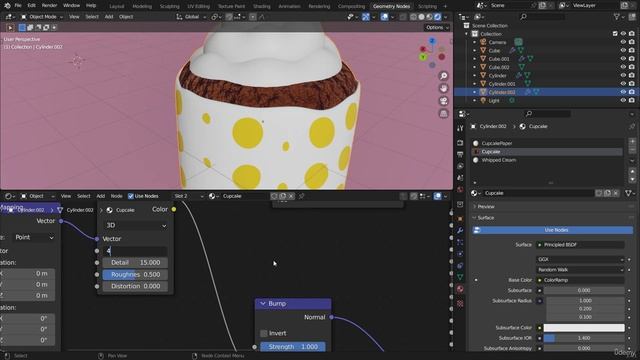Open the Render menu

tap(49, 6)
